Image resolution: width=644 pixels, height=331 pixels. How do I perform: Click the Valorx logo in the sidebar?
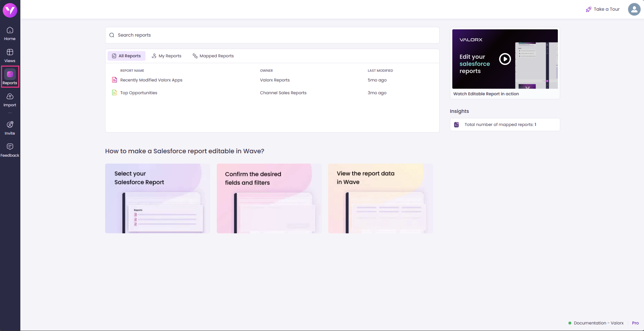[10, 10]
